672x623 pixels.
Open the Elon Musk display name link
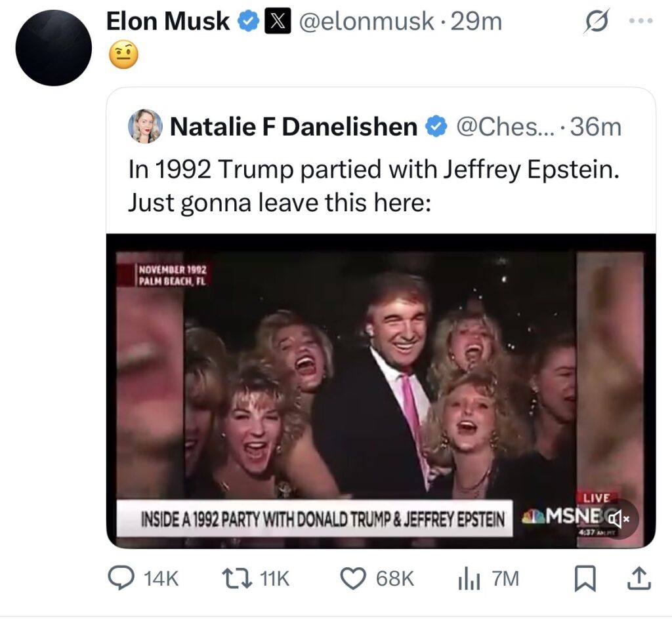click(168, 23)
